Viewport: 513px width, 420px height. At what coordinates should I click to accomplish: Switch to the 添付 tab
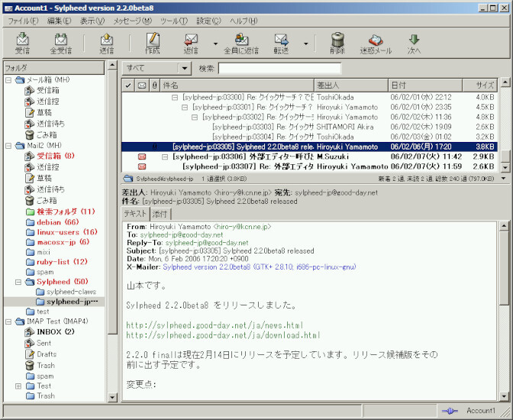click(160, 214)
